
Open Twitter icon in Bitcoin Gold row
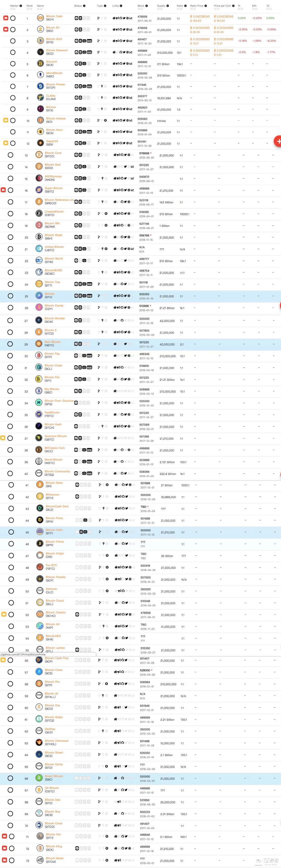[x=124, y=41]
